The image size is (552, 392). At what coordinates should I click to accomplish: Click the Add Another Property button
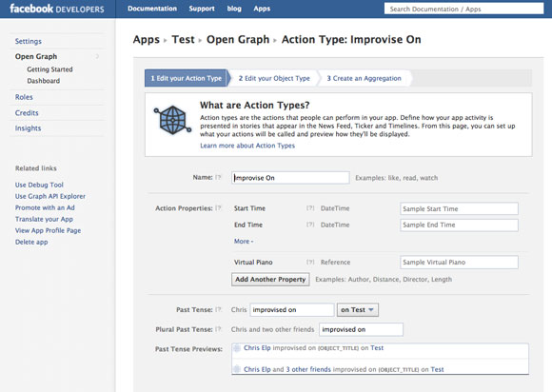(270, 280)
